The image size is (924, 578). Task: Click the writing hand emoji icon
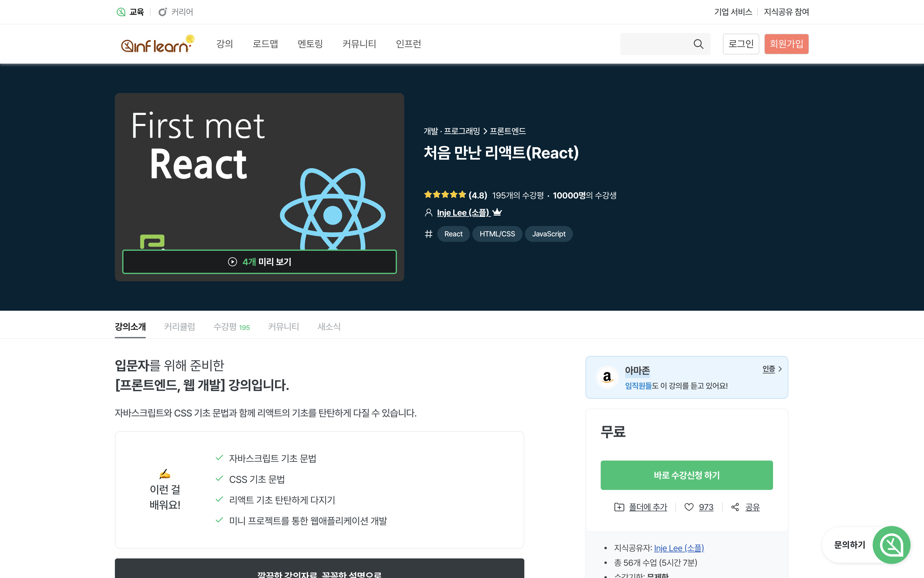click(165, 474)
